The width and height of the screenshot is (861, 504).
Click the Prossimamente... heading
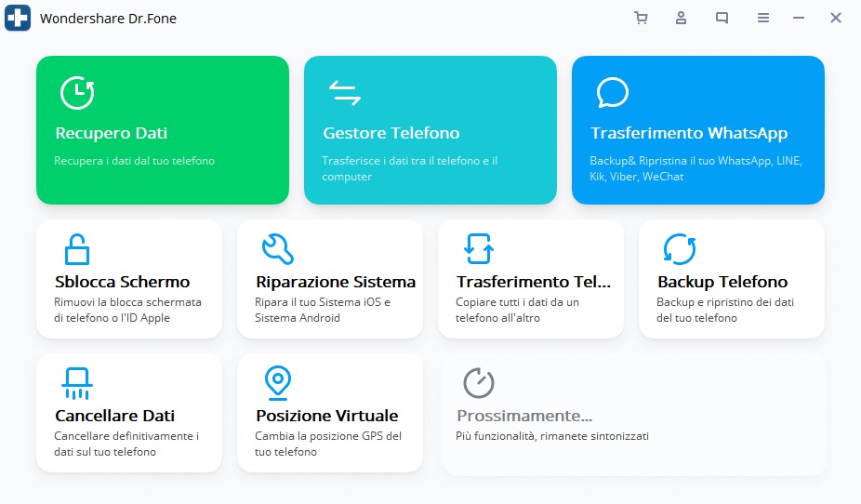coord(524,416)
